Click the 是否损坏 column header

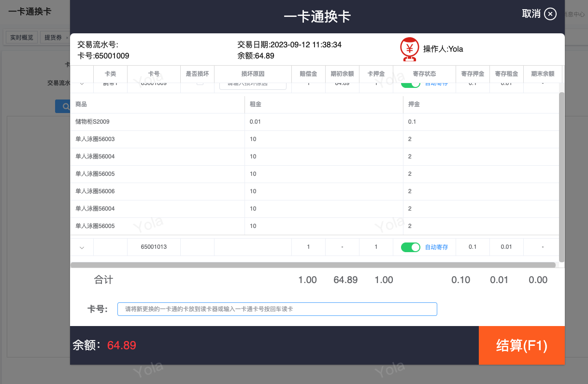(197, 74)
